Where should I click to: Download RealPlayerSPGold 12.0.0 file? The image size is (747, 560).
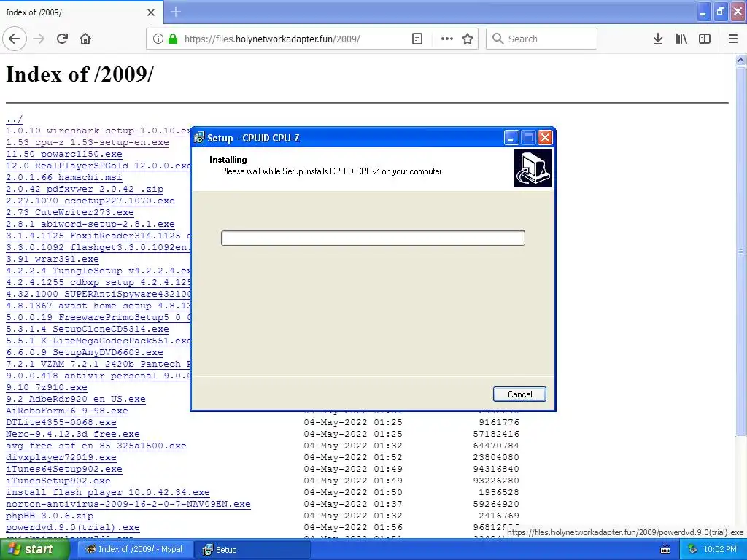pyautogui.click(x=98, y=166)
